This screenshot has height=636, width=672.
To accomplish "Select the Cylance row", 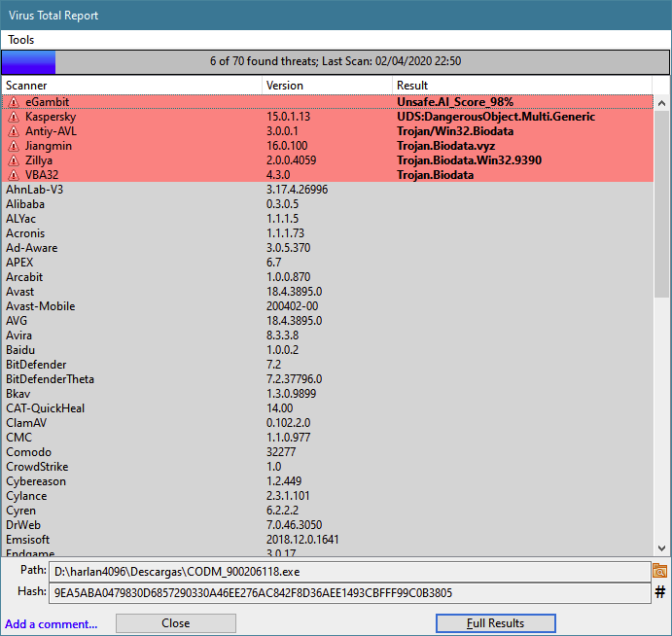I will [x=328, y=495].
